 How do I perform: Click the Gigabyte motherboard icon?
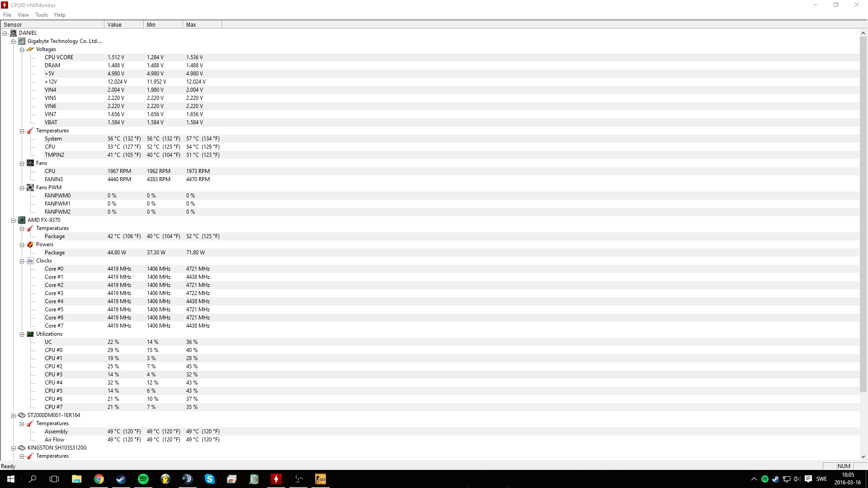pos(22,41)
